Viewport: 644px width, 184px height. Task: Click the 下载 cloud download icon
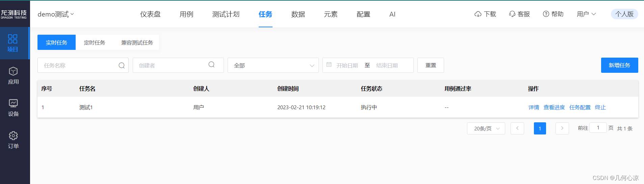click(478, 14)
